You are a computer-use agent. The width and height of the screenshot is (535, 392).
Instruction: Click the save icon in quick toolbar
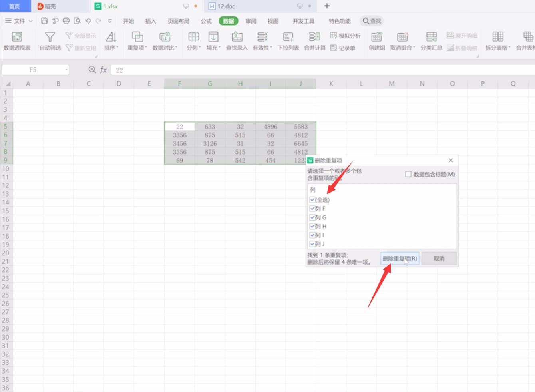tap(44, 21)
